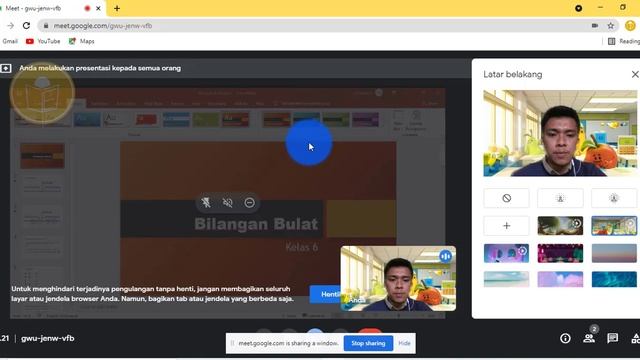Add a custom background image with plus button
The width and height of the screenshot is (640, 360).
coord(507,226)
